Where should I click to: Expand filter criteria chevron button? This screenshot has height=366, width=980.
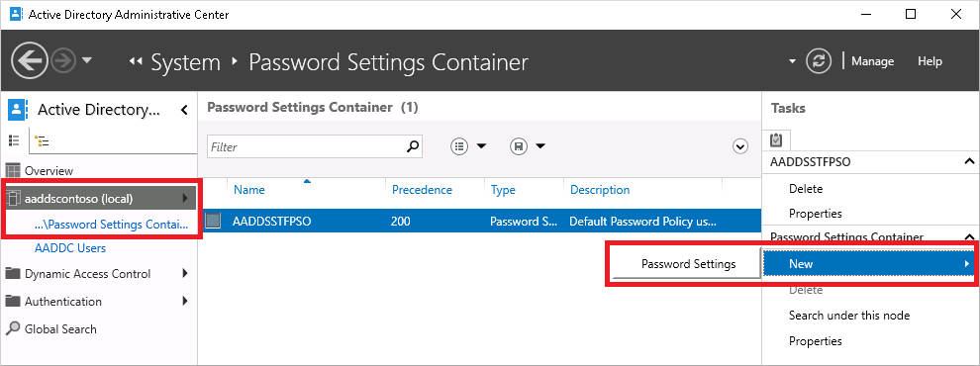740,146
